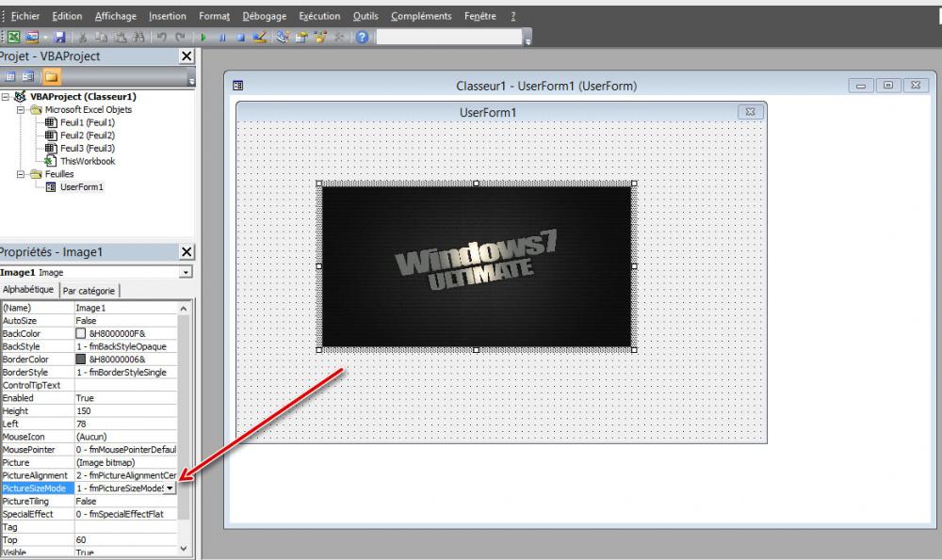This screenshot has height=560, width=942.
Task: Open the Exécution menu
Action: [x=319, y=16]
